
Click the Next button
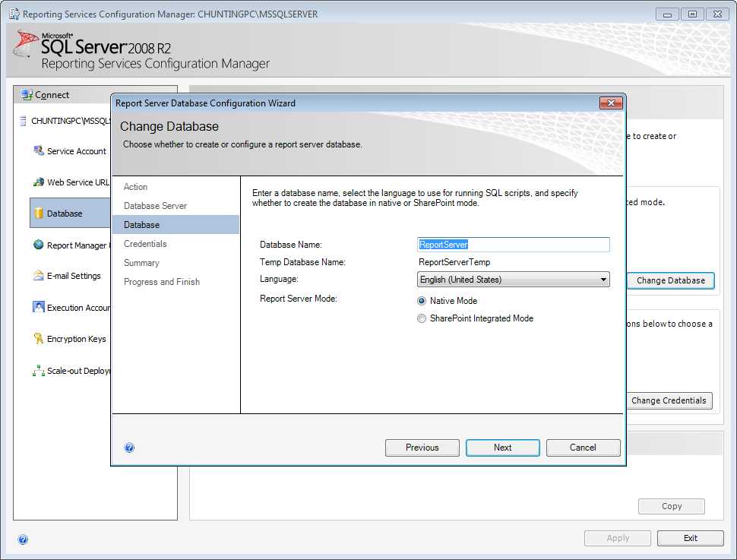[x=502, y=448]
